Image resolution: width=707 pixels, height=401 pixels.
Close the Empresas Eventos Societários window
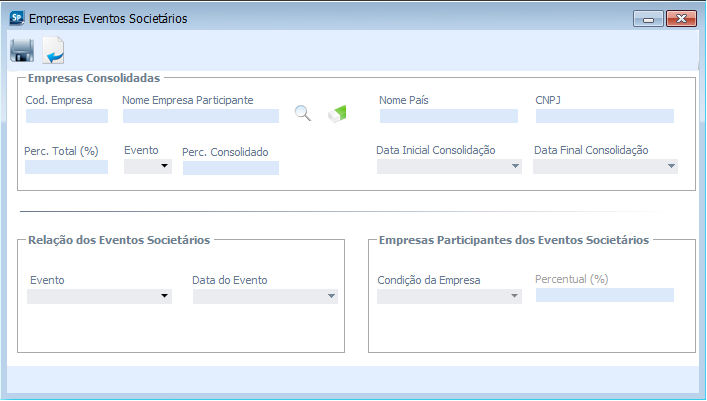tap(681, 19)
